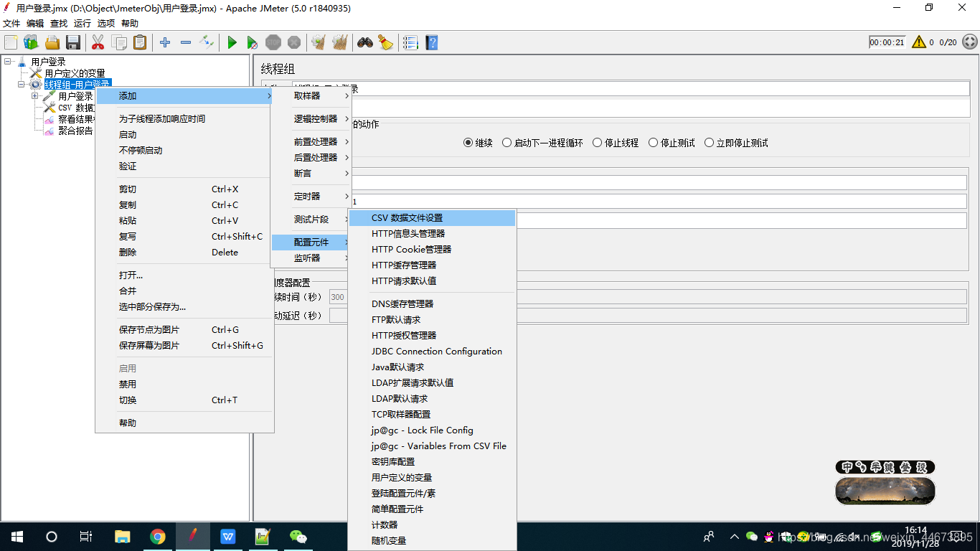Expand all nodes with plus icon
This screenshot has width=980, height=551.
click(x=165, y=42)
